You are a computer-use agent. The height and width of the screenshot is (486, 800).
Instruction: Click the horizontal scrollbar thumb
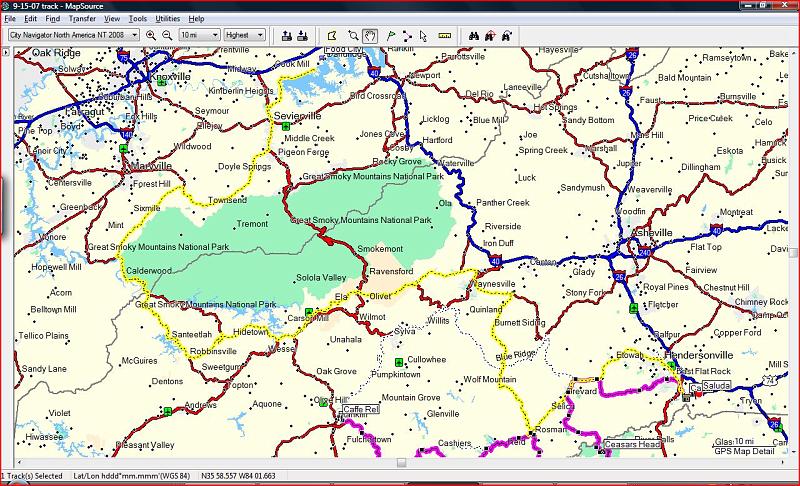[x=402, y=463]
